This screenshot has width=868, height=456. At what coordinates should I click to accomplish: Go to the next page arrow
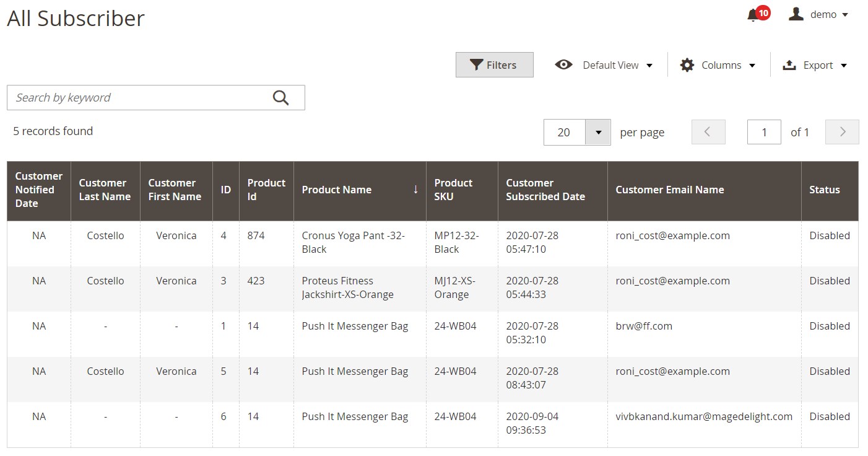click(842, 132)
